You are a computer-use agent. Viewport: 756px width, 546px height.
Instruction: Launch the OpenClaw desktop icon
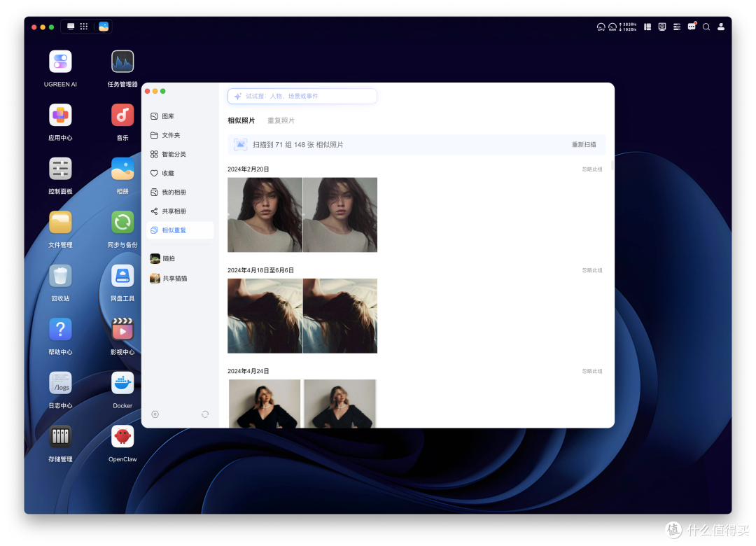coord(122,437)
